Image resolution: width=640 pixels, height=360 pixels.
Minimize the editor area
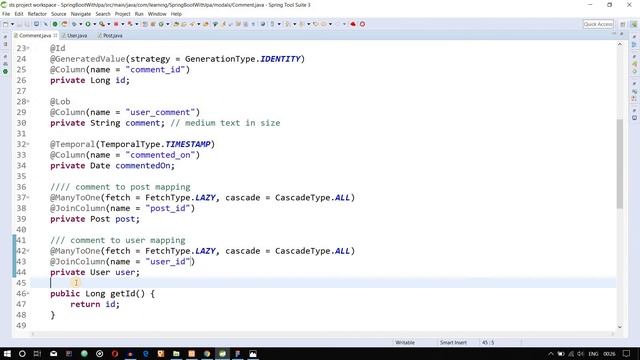pyautogui.click(x=613, y=34)
